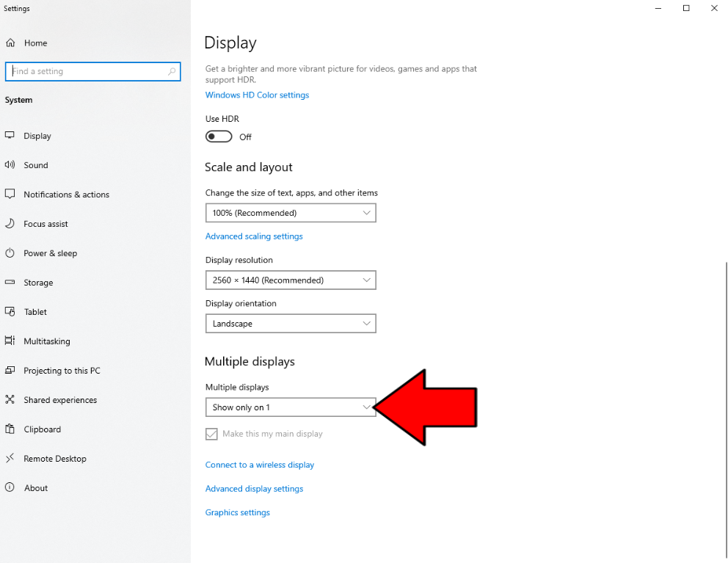Viewport: 728px width, 563px height.
Task: Go to Multitasking settings
Action: point(46,341)
